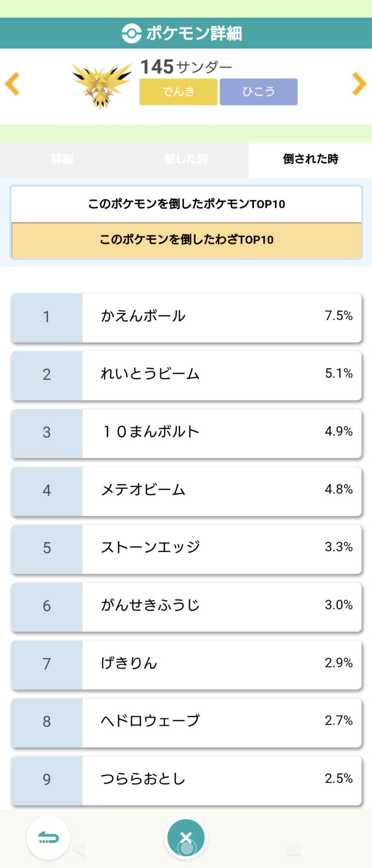
Task: Tap the ひこう type badge
Action: (259, 92)
